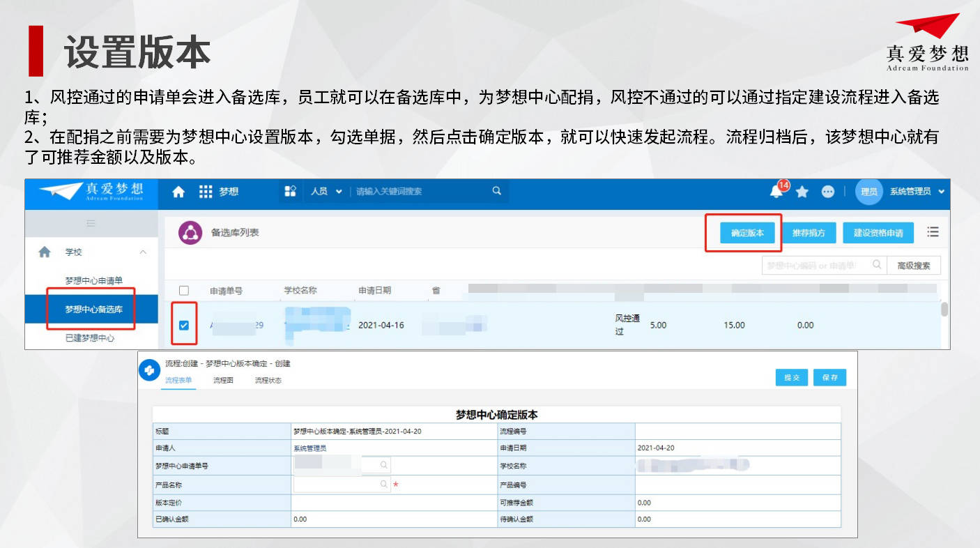The height and width of the screenshot is (548, 980).
Task: Open the 梦想 app grid icon
Action: tap(206, 192)
